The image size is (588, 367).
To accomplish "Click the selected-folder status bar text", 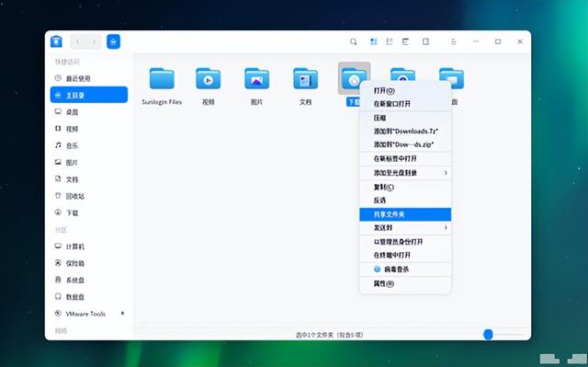I will (329, 335).
